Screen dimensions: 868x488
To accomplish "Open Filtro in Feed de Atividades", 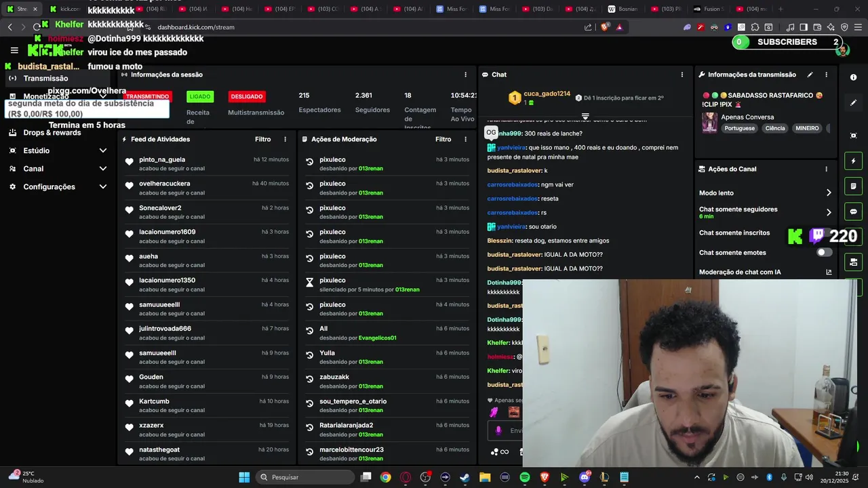I will point(262,139).
